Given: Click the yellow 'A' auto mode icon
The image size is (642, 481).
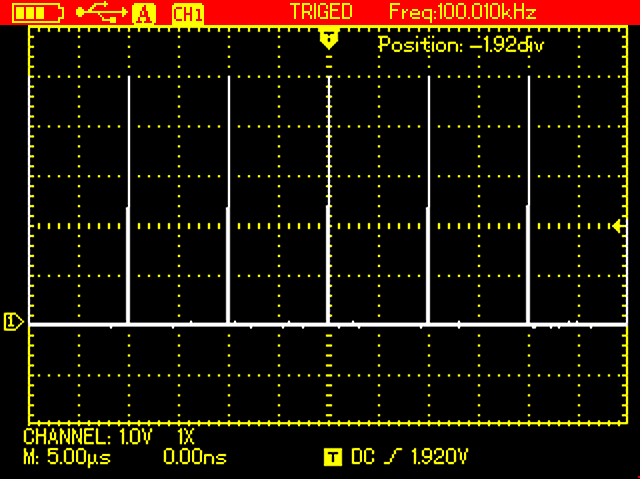Looking at the screenshot, I should 143,13.
